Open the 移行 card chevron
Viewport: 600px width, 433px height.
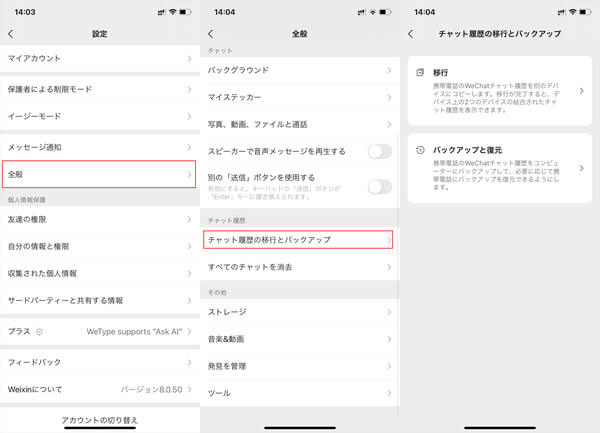(582, 91)
